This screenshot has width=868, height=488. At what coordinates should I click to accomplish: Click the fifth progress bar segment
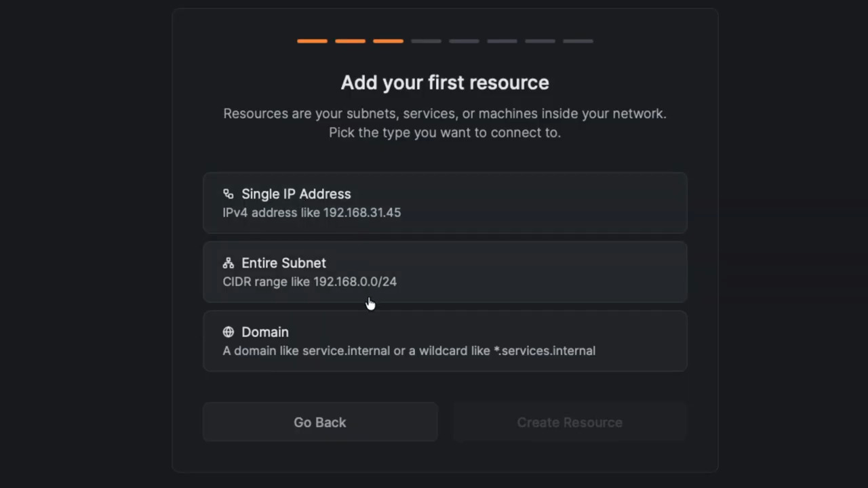pos(464,41)
